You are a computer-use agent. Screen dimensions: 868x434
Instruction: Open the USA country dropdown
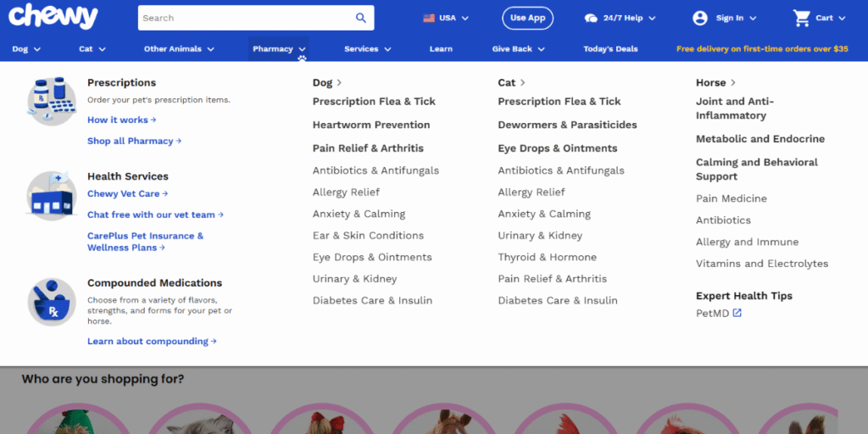446,18
